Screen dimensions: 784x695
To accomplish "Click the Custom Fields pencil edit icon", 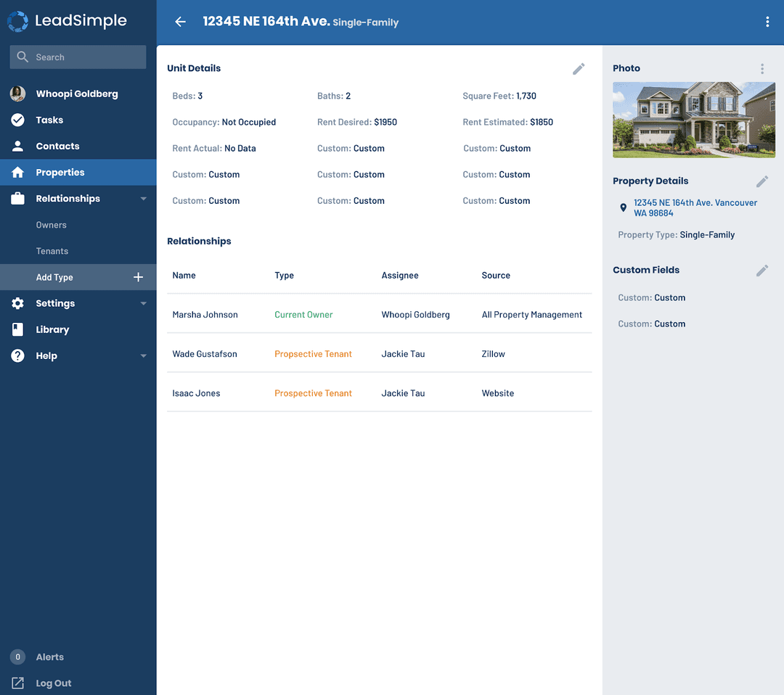I will pos(762,270).
